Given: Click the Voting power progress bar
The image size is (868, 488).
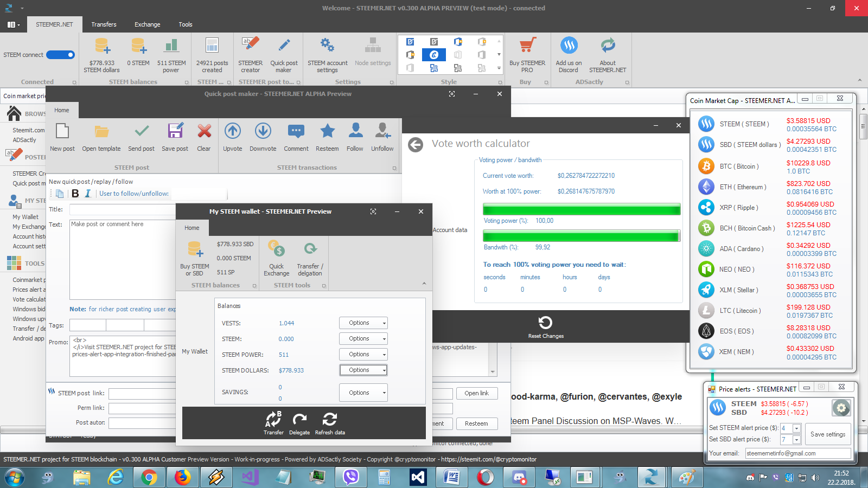Looking at the screenshot, I should (x=582, y=209).
